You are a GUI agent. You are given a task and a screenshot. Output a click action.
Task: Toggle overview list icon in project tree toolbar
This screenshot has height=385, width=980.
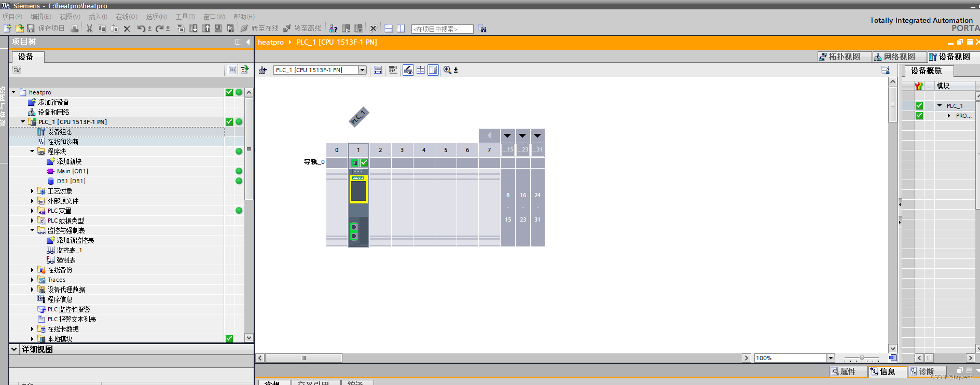232,70
